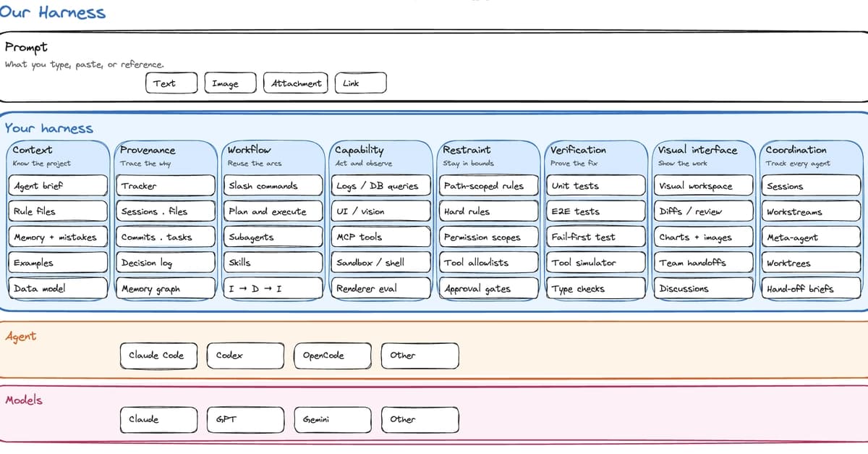868x454 pixels.
Task: Click the I → D → I box
Action: coord(273,288)
